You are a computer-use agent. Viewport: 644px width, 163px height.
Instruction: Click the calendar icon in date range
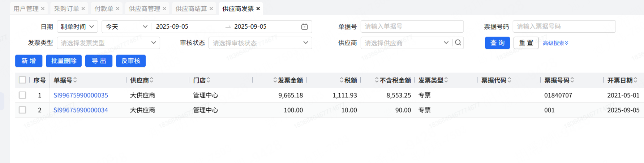(x=304, y=27)
